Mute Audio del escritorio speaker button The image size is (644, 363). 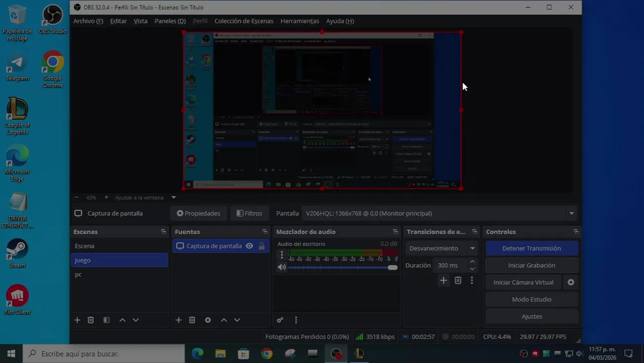coord(282,267)
